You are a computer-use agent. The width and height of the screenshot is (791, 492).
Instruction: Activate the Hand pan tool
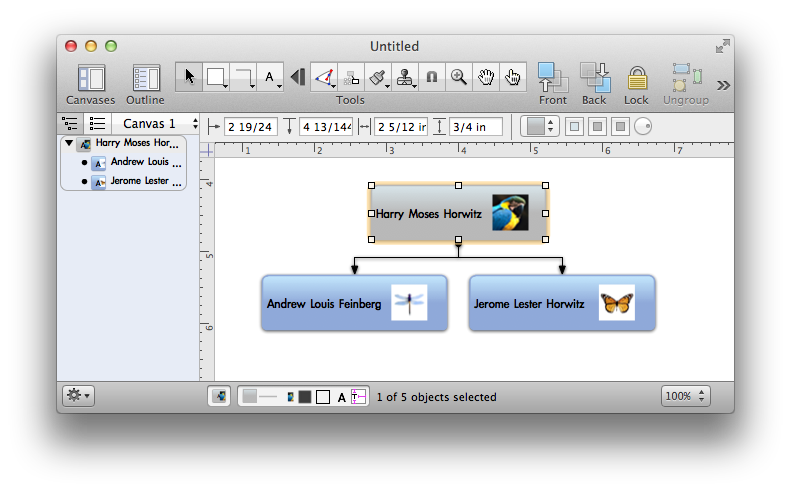point(485,77)
